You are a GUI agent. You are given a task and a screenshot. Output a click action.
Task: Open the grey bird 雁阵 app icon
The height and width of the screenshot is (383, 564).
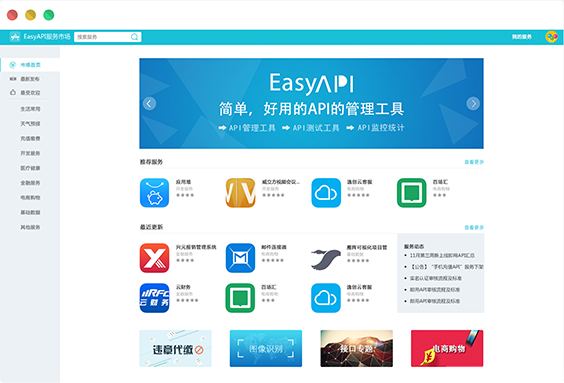coord(326,259)
